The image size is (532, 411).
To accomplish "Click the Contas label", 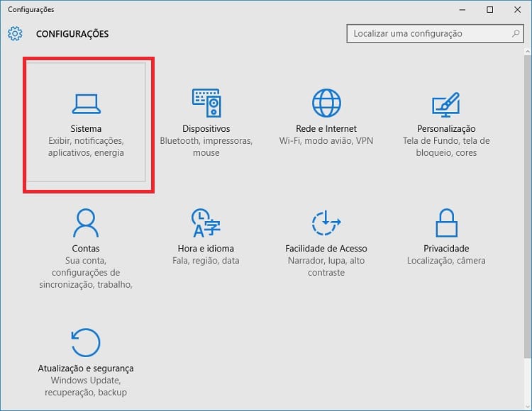I will pos(86,248).
